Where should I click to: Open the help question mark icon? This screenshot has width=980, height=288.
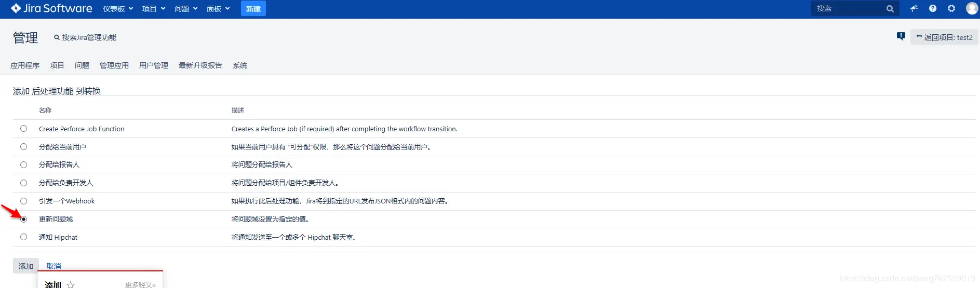point(933,8)
